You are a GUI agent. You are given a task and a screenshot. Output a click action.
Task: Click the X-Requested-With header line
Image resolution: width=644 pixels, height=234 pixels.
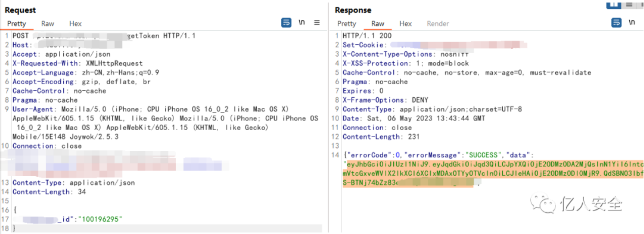click(x=77, y=63)
